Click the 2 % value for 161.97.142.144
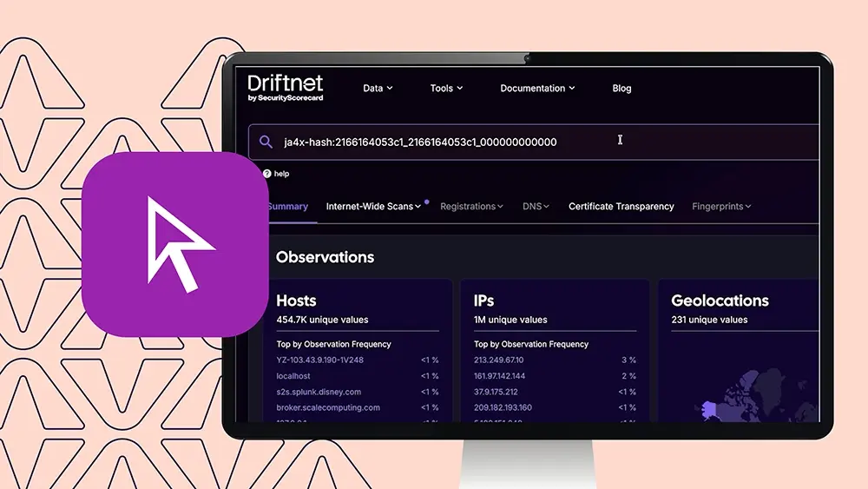Viewport: 868px width, 489px height. pyautogui.click(x=628, y=376)
